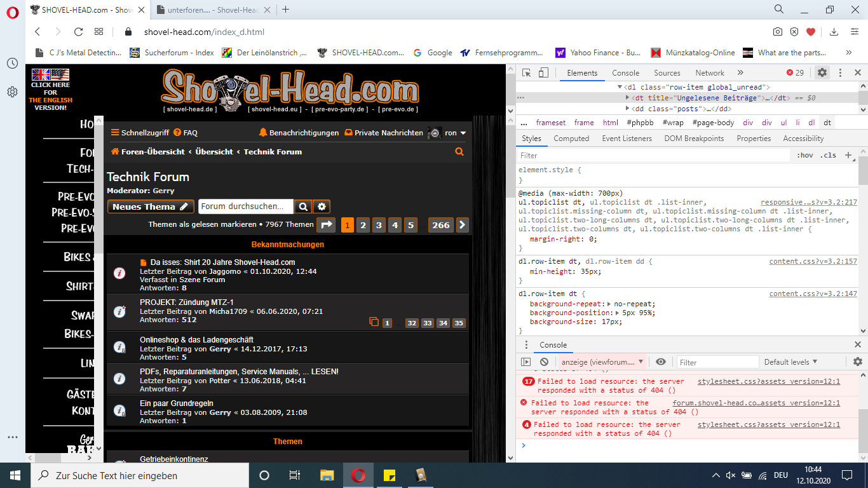868x488 pixels.
Task: Clear the console with the ban icon
Action: [x=544, y=362]
